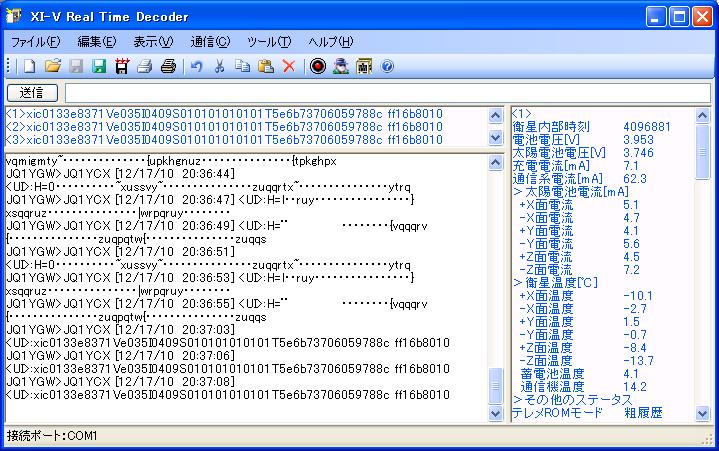This screenshot has height=451, width=719.
Task: Click the 送信 send button
Action: coord(32,93)
